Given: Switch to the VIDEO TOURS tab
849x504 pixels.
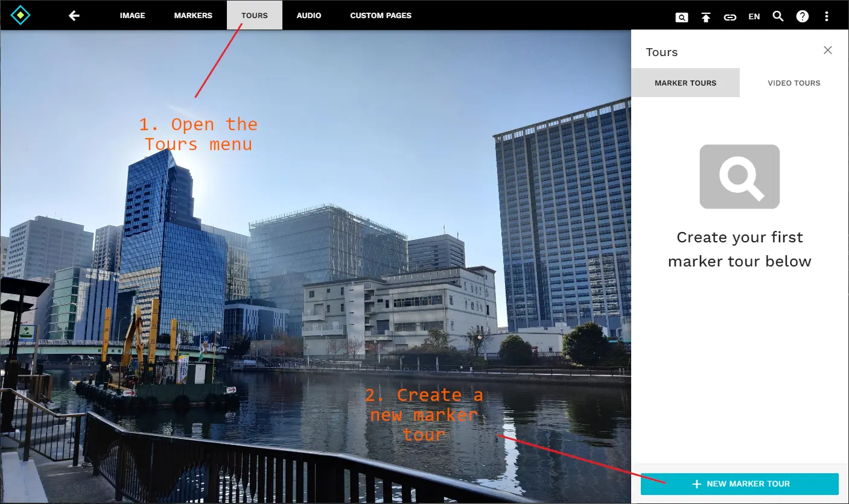Looking at the screenshot, I should coord(793,83).
